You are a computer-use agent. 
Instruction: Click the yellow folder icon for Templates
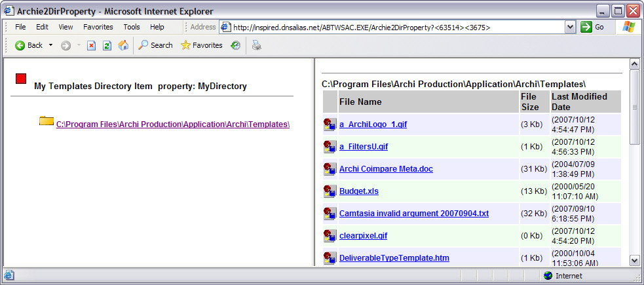[46, 121]
